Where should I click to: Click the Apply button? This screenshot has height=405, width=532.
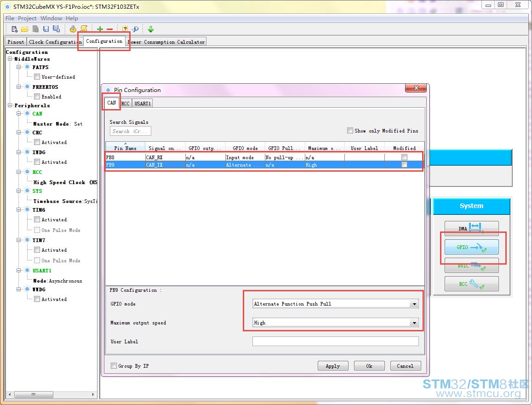tap(333, 365)
